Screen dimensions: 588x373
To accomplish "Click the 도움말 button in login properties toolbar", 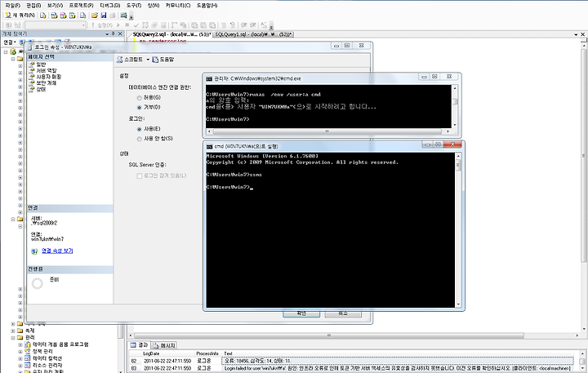I will (163, 60).
